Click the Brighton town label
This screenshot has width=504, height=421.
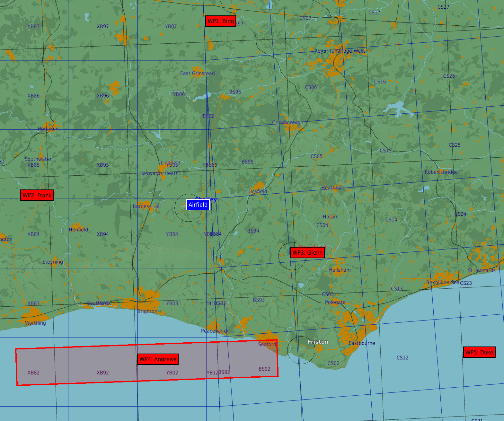click(x=147, y=311)
